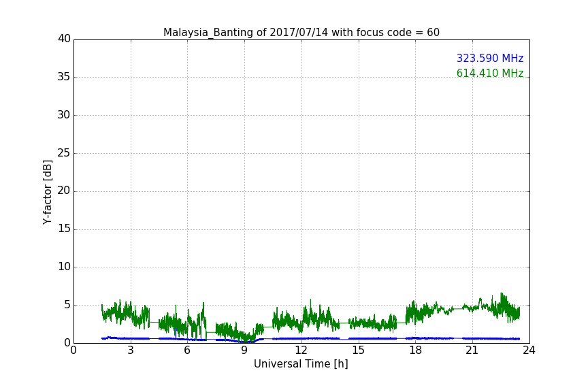
Task: Click the x-axis tick label '6'
Action: pyautogui.click(x=188, y=350)
